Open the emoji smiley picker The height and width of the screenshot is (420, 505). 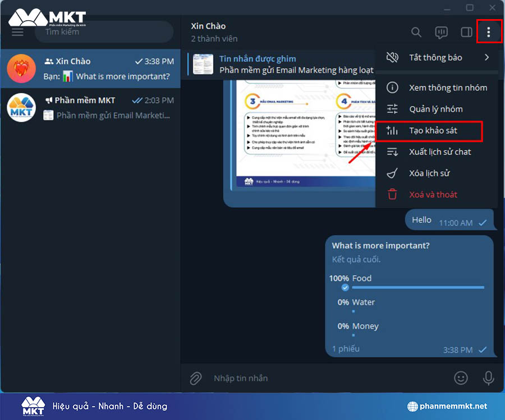pos(461,378)
